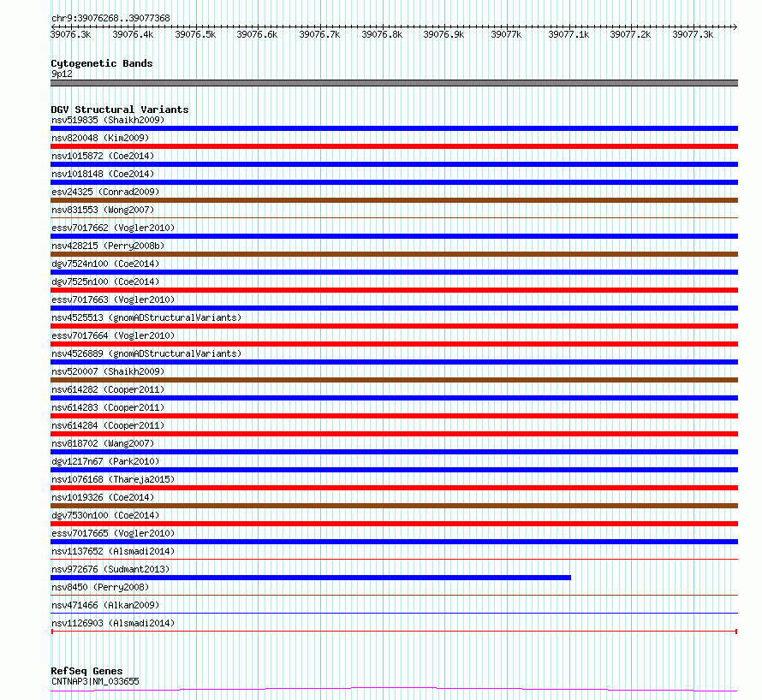Select nsv471466 (Alkan2009) label
Screen dimensions: 762x700
(105, 605)
